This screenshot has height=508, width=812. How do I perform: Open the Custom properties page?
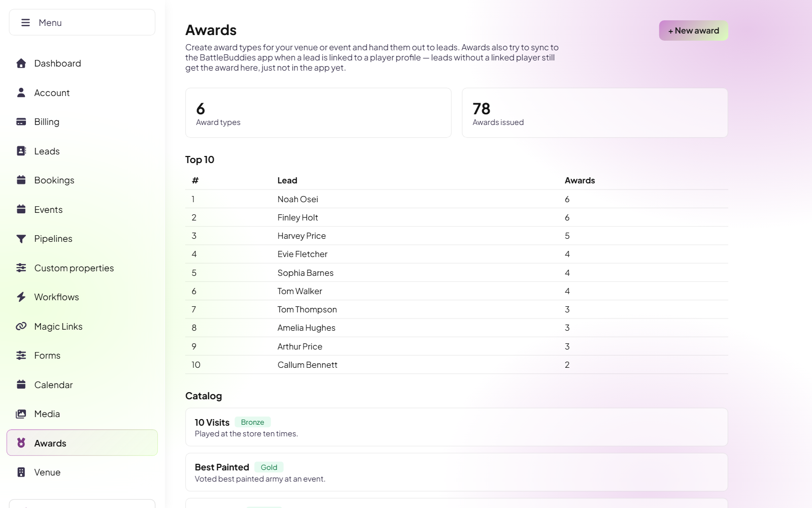(82, 268)
